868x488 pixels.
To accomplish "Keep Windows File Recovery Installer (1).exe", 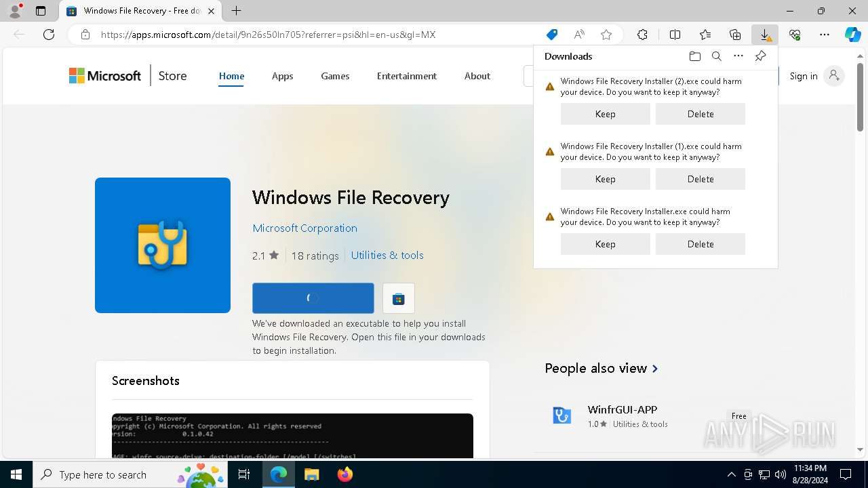I will 606,179.
